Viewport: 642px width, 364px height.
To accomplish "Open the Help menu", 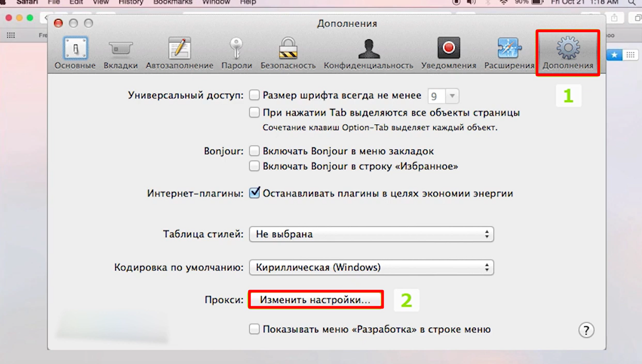I will click(x=248, y=2).
